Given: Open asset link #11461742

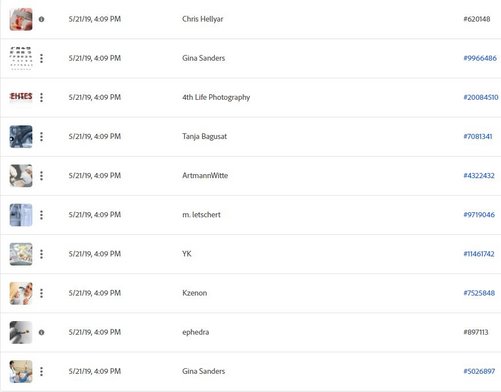Looking at the screenshot, I should pyautogui.click(x=479, y=254).
